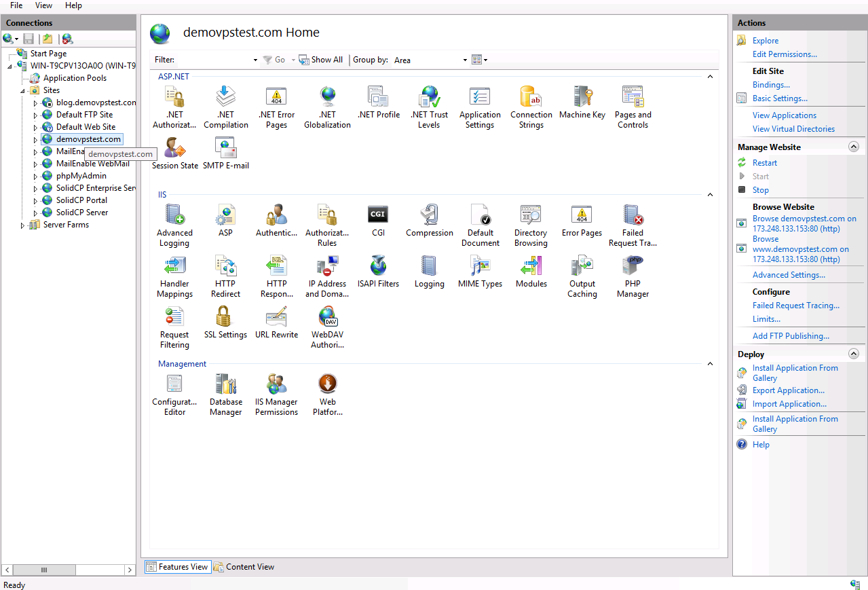Collapse the IIS group section
Viewport: 868px width, 590px height.
pyautogui.click(x=710, y=195)
